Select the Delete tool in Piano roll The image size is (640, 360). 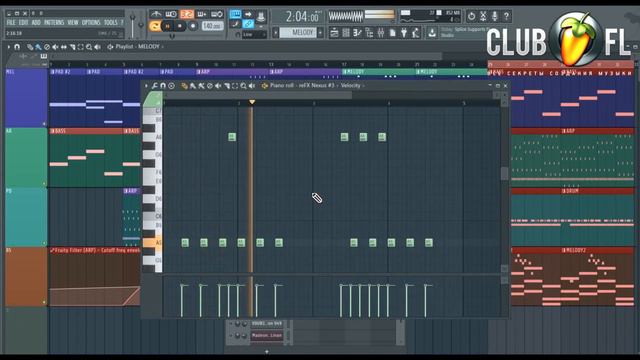(210, 86)
